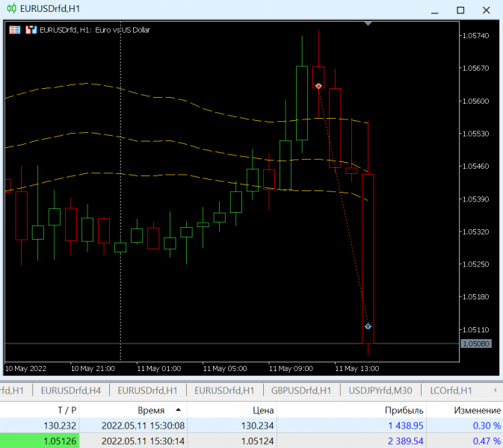The image size is (503, 448).
Task: Select the blue buy arrow trade marker
Action: (368, 326)
